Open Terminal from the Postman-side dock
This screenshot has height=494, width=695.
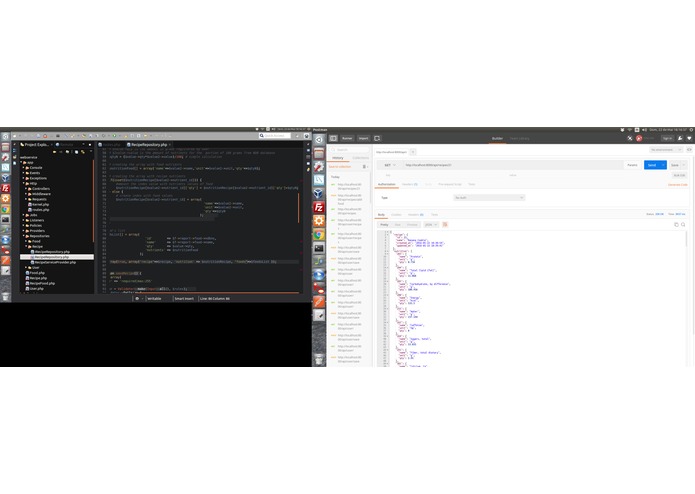pos(319,248)
